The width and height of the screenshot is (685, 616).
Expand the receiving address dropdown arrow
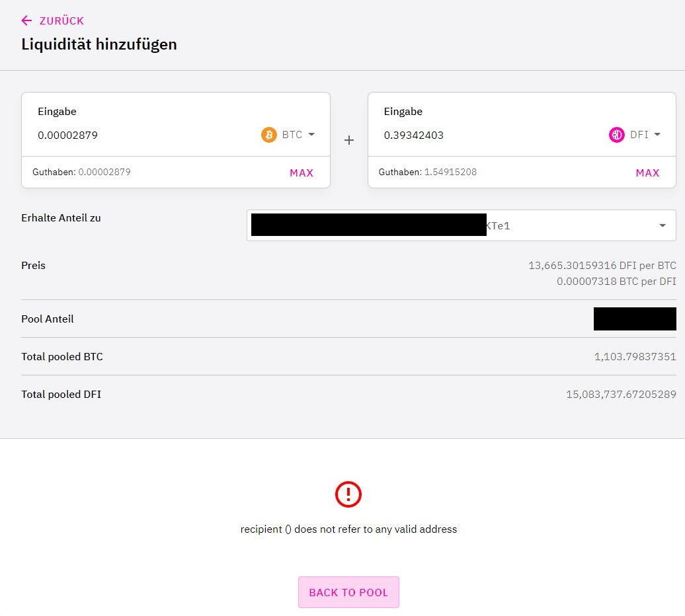pyautogui.click(x=663, y=225)
